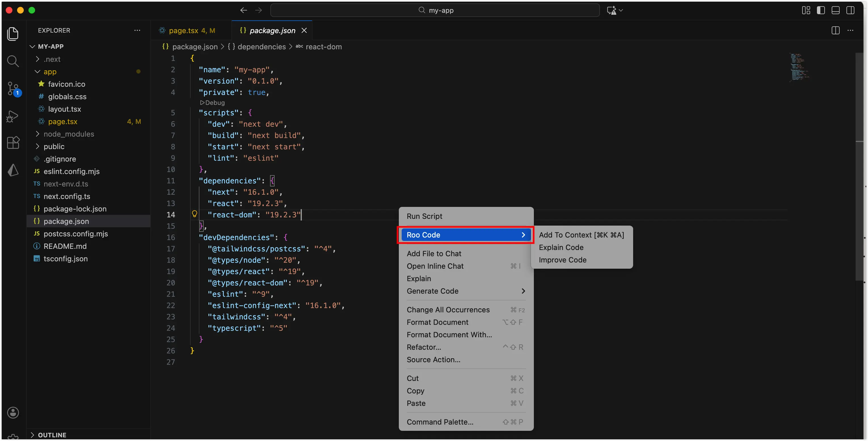Toggle the primary side bar visibility

coord(821,10)
